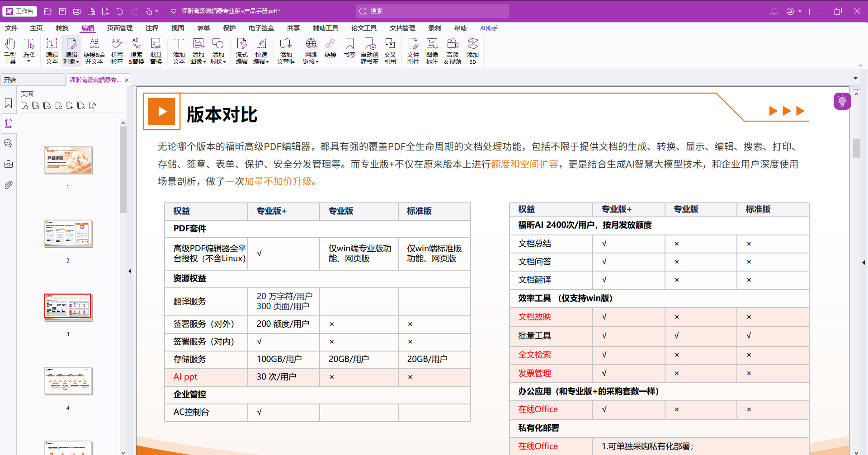Viewport: 868px width, 455px height.
Task: Expand the right side panel arrow
Action: [863, 262]
